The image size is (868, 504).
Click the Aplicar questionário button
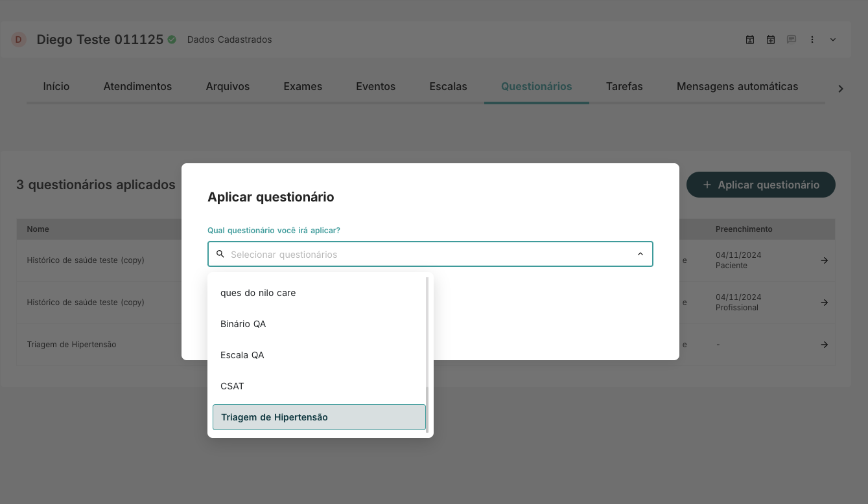coord(761,185)
